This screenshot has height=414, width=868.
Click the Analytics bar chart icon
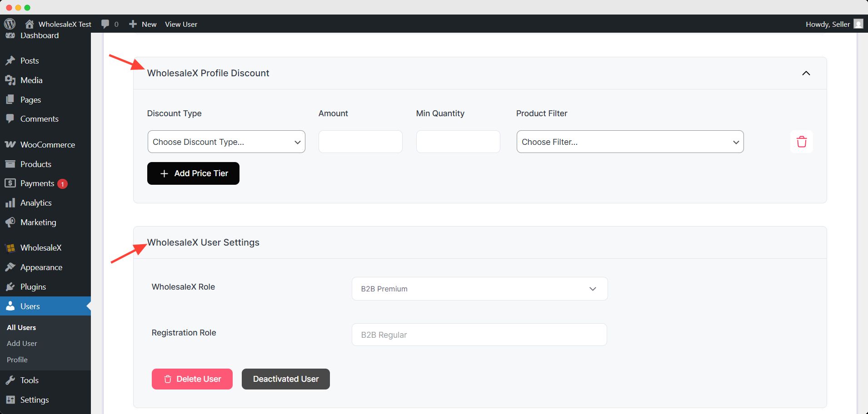click(x=10, y=202)
